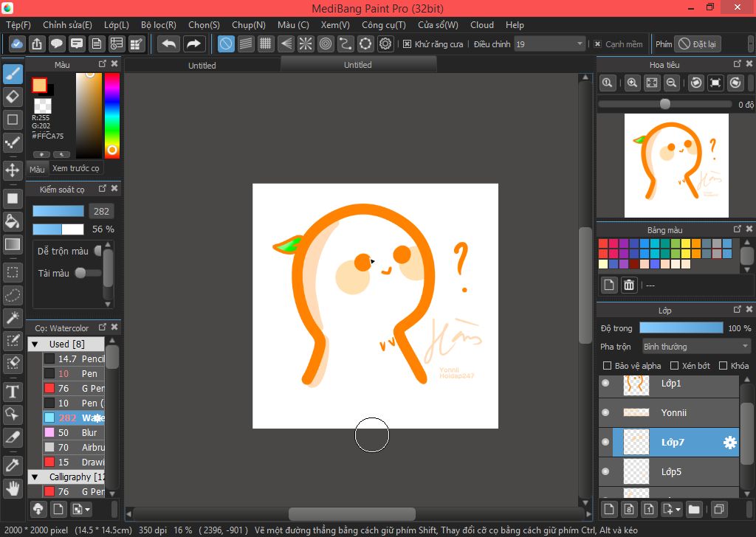The width and height of the screenshot is (756, 537).
Task: Zoom in on the navigator
Action: tap(632, 83)
